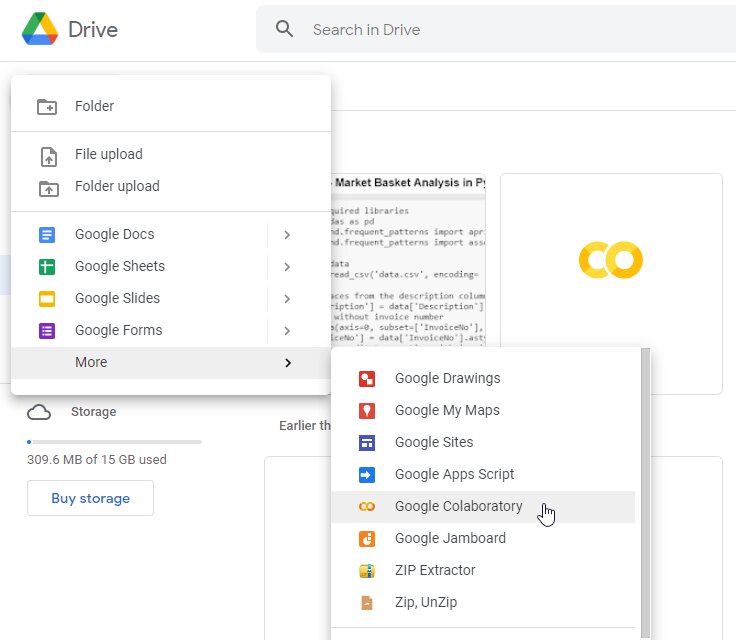Expand the Google Slides submenu arrow
The image size is (736, 640).
287,298
